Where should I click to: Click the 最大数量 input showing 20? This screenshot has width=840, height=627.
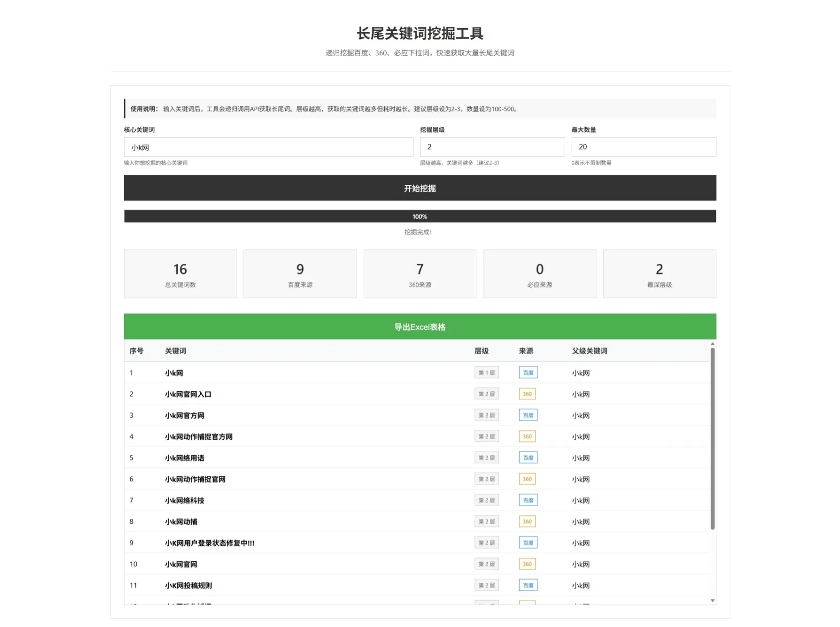tap(643, 147)
